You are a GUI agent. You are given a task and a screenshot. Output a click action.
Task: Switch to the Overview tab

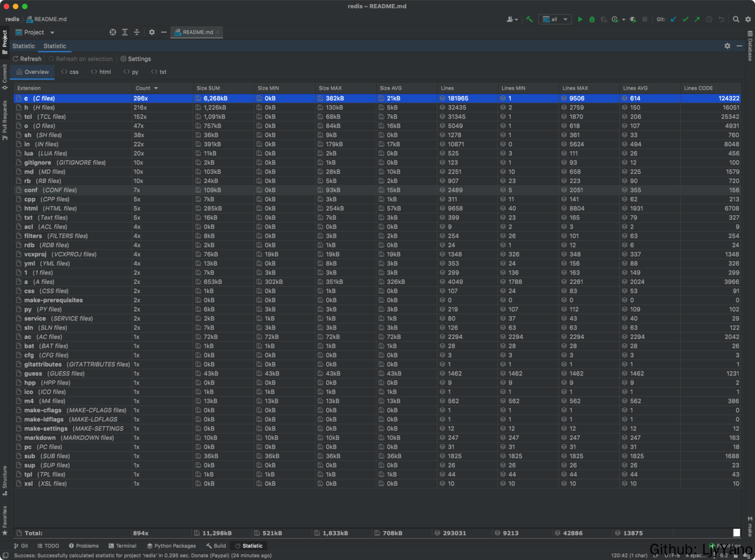tap(33, 72)
